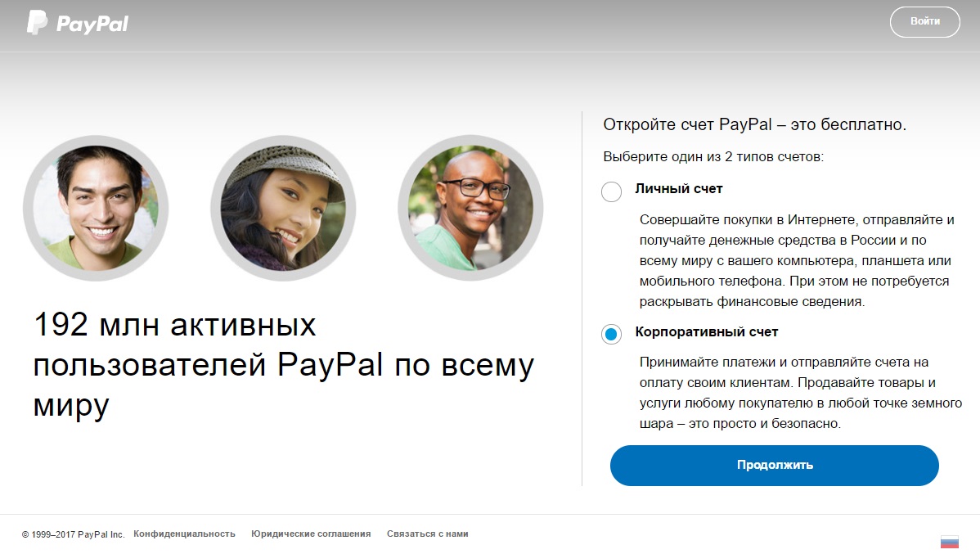
Task: Click the PayPal wordmark text
Action: coord(92,25)
